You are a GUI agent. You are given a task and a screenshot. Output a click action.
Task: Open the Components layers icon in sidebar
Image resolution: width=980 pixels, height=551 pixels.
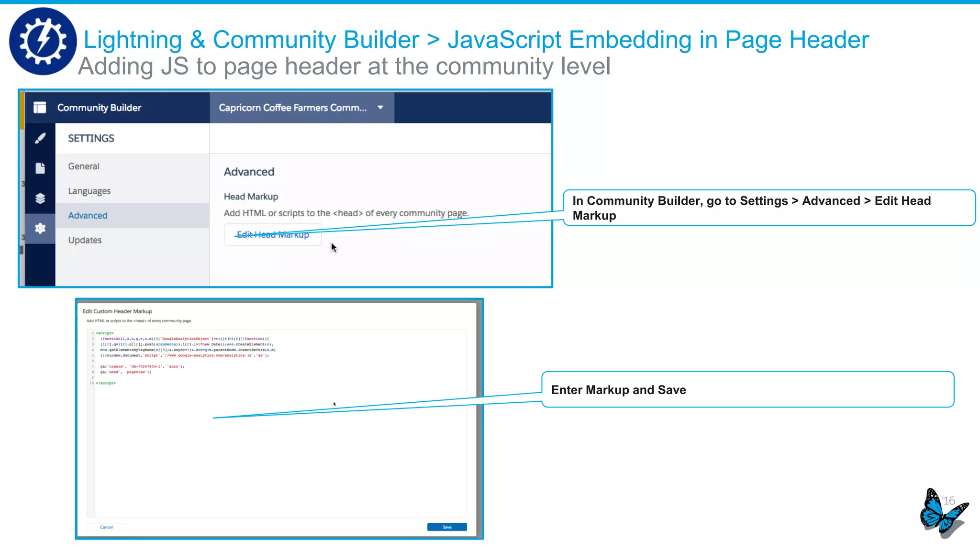(40, 198)
